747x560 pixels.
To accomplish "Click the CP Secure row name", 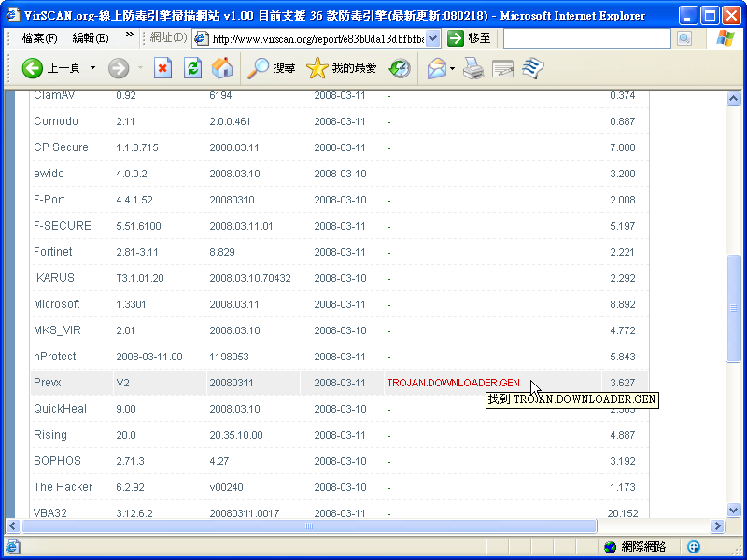I will pos(61,147).
